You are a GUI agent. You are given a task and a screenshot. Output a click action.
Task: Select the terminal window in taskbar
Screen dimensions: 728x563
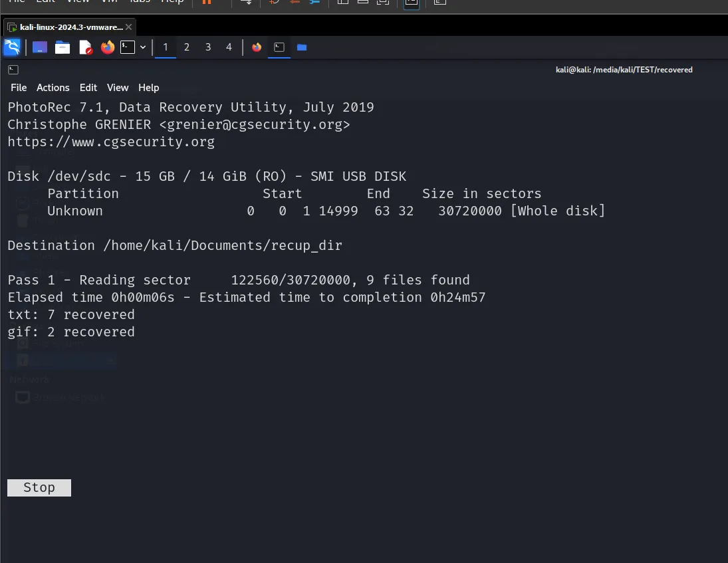(x=279, y=47)
